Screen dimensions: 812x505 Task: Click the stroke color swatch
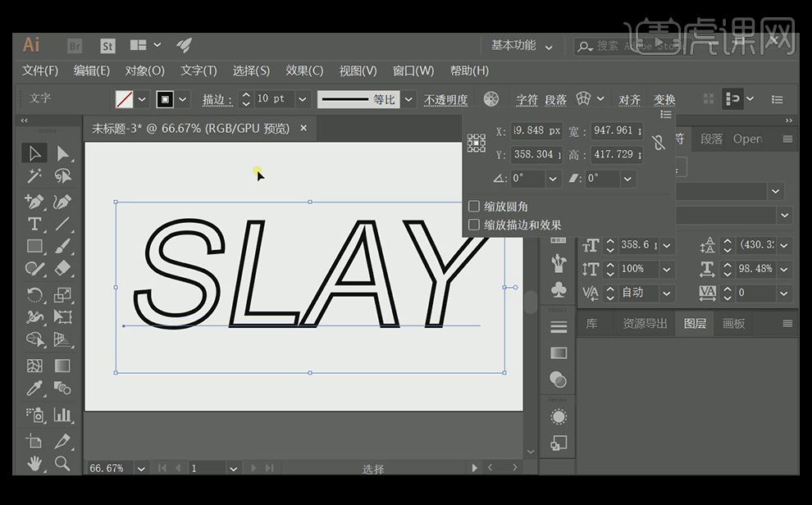[x=165, y=99]
